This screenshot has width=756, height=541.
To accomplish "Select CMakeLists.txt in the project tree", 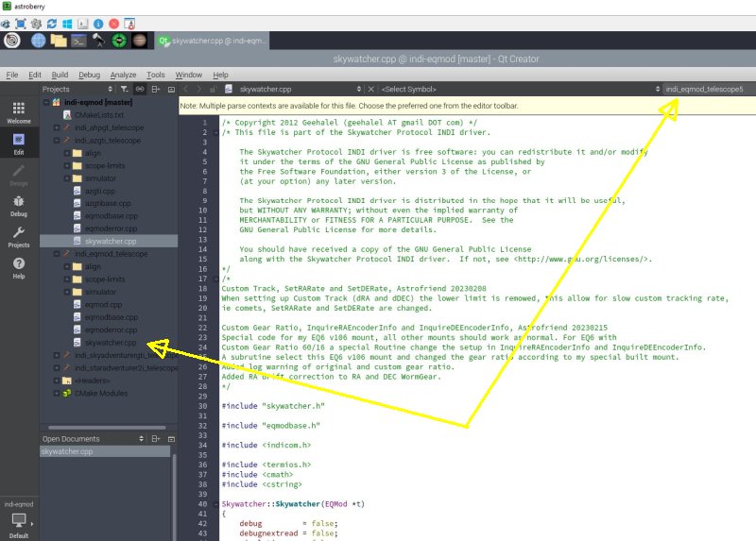I will point(99,115).
